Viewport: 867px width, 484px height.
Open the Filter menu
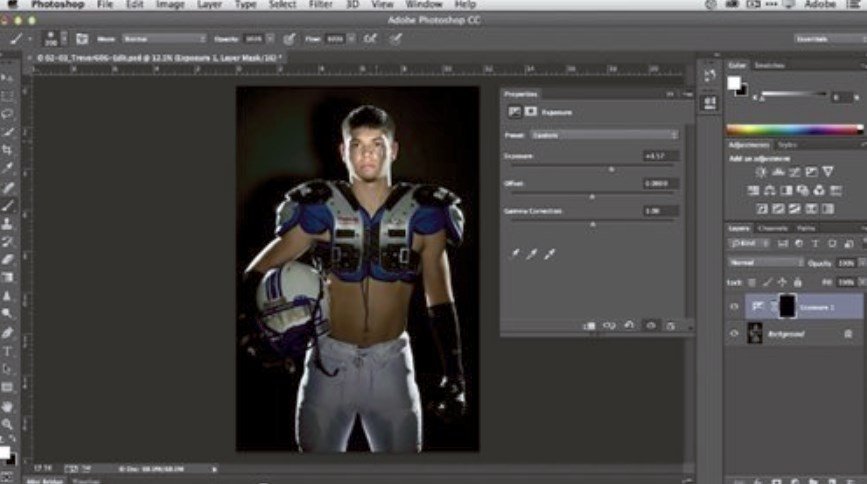[x=320, y=4]
